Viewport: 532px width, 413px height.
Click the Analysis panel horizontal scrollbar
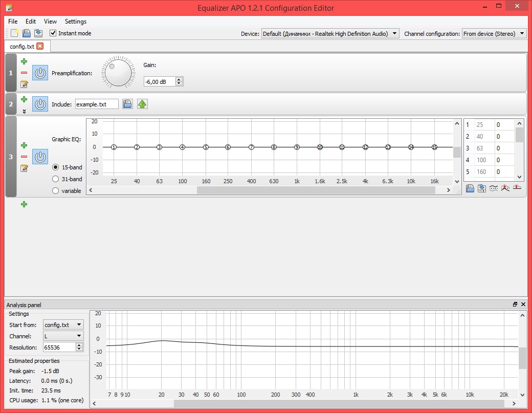(339, 403)
